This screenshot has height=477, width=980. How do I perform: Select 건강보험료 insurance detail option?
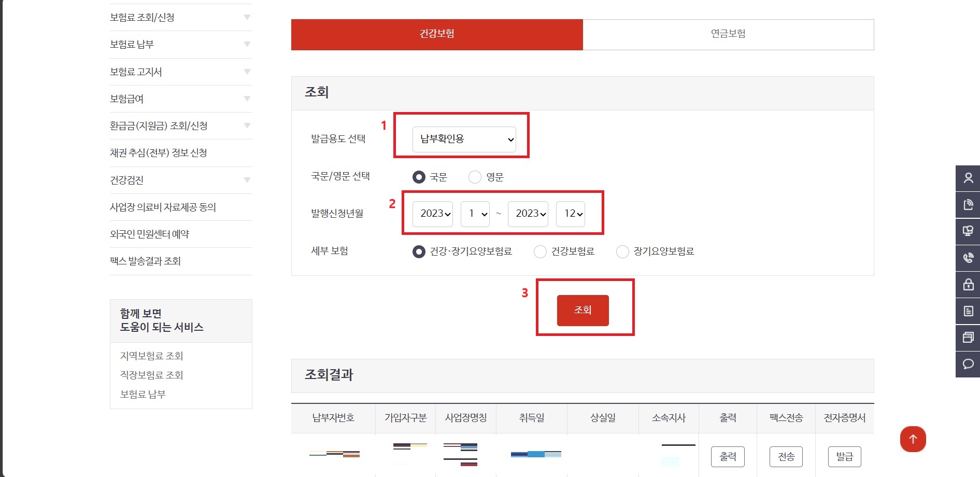[x=540, y=251]
